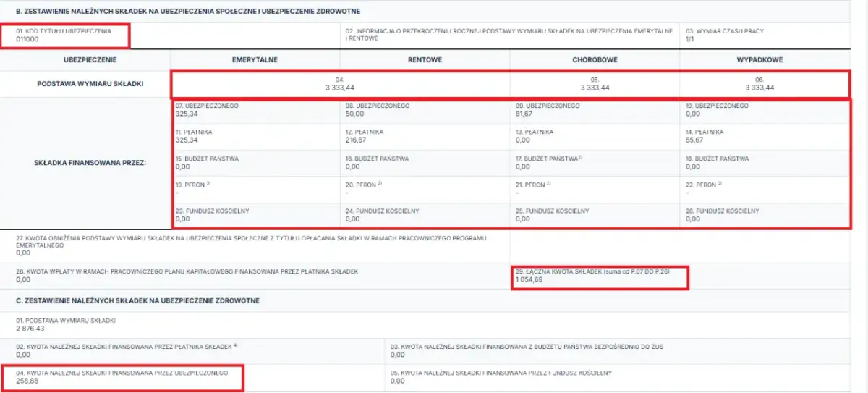Click the CHOROBOWE column header
Image resolution: width=868 pixels, height=393 pixels.
tap(595, 60)
